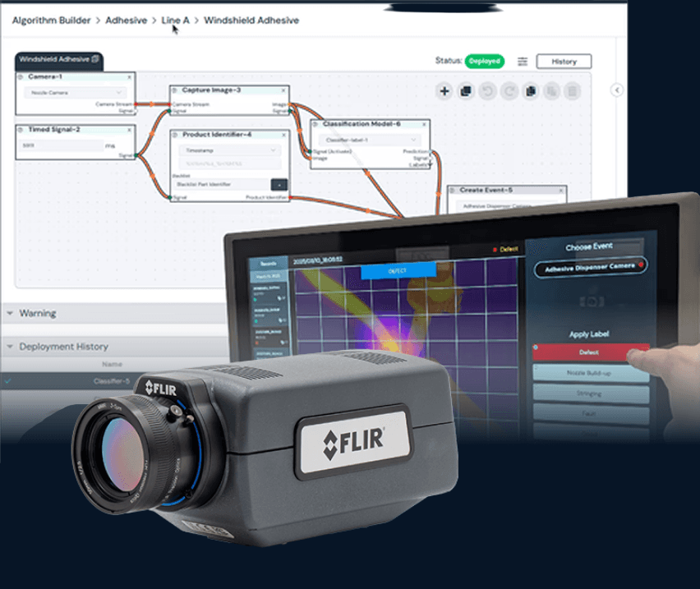Screen dimensions: 700x589
Task: Click the paste icon in canvas toolbar
Action: point(552,91)
